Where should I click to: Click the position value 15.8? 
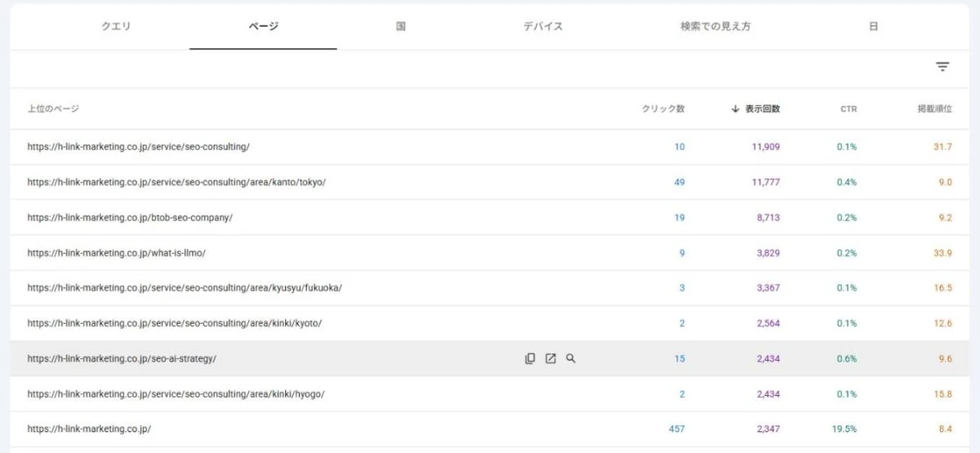coord(943,393)
